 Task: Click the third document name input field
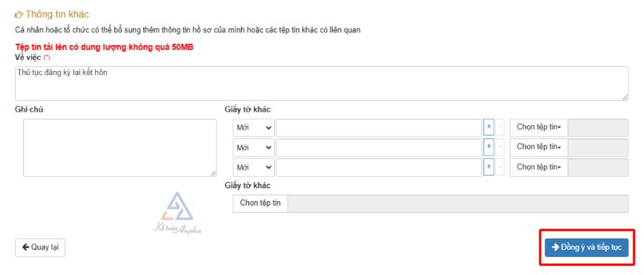coord(379,168)
